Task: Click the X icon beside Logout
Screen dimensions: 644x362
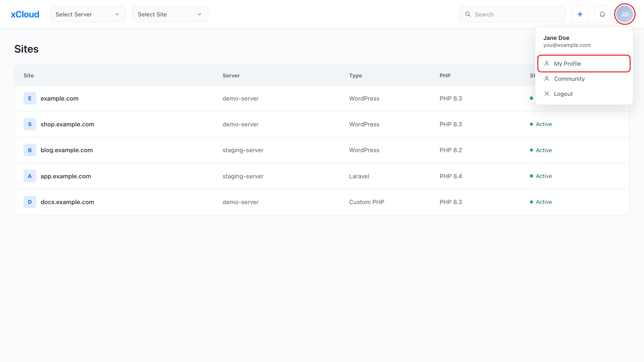Action: [x=547, y=94]
